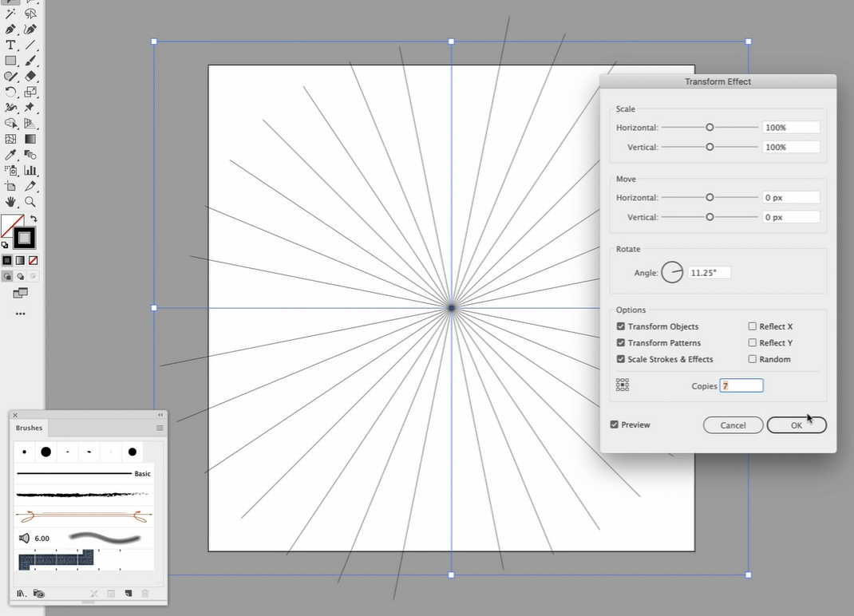Viewport: 854px width, 616px height.
Task: Collapse the Brushes panel with double arrows
Action: (160, 415)
